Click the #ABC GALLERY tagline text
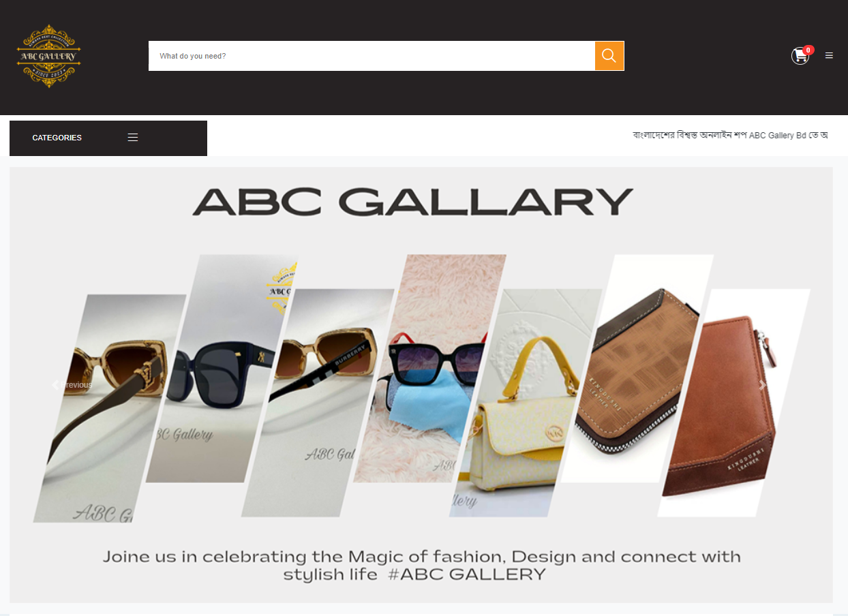This screenshot has width=848, height=616. [466, 574]
